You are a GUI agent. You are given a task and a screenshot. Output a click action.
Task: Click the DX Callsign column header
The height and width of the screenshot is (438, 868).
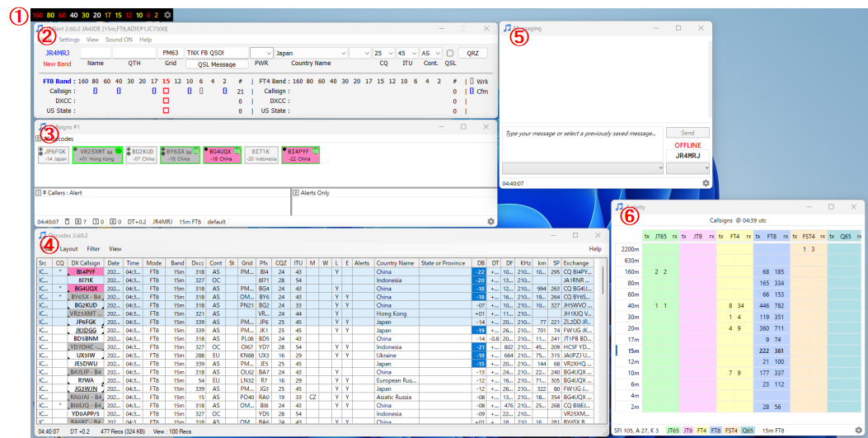86,263
